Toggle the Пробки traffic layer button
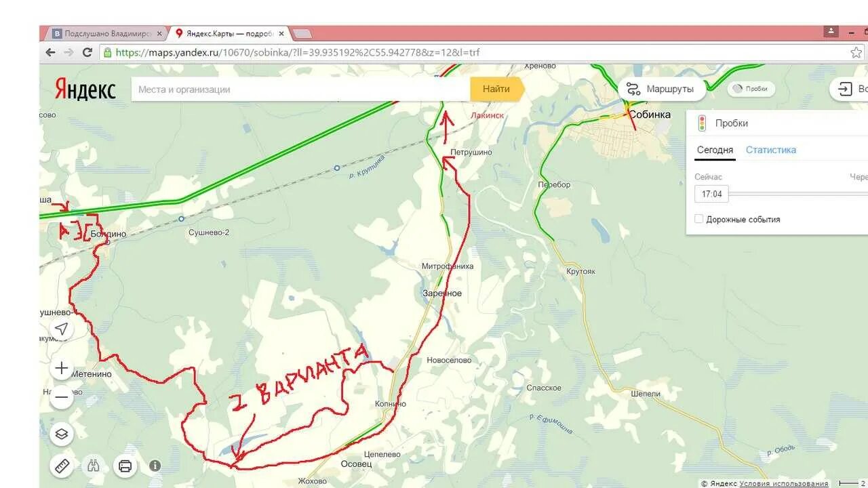 click(751, 89)
